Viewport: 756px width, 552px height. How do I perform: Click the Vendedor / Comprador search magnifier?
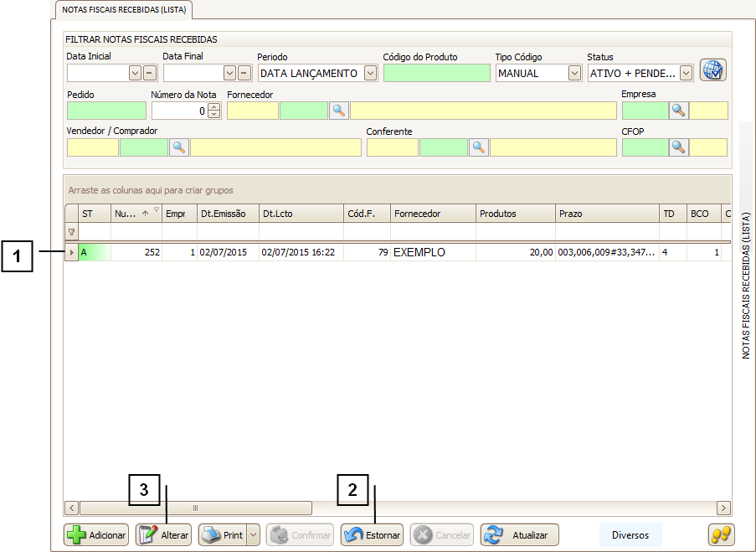(x=179, y=147)
